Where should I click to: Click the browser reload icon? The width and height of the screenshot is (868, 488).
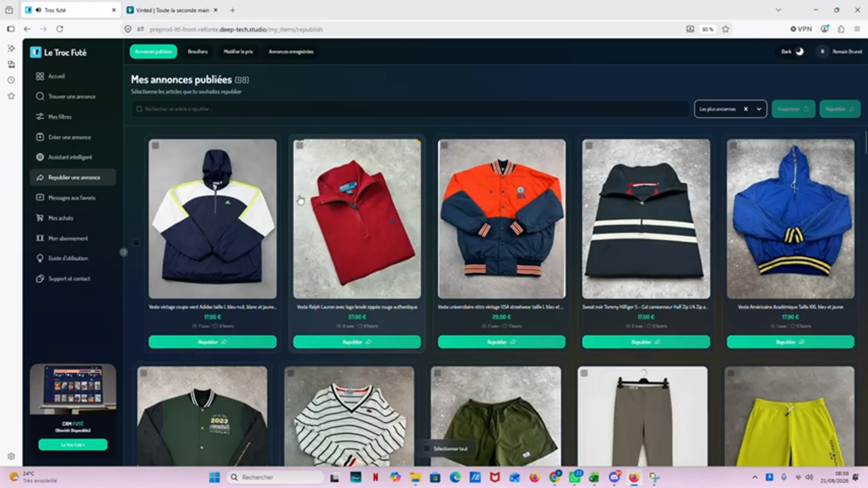[60, 29]
